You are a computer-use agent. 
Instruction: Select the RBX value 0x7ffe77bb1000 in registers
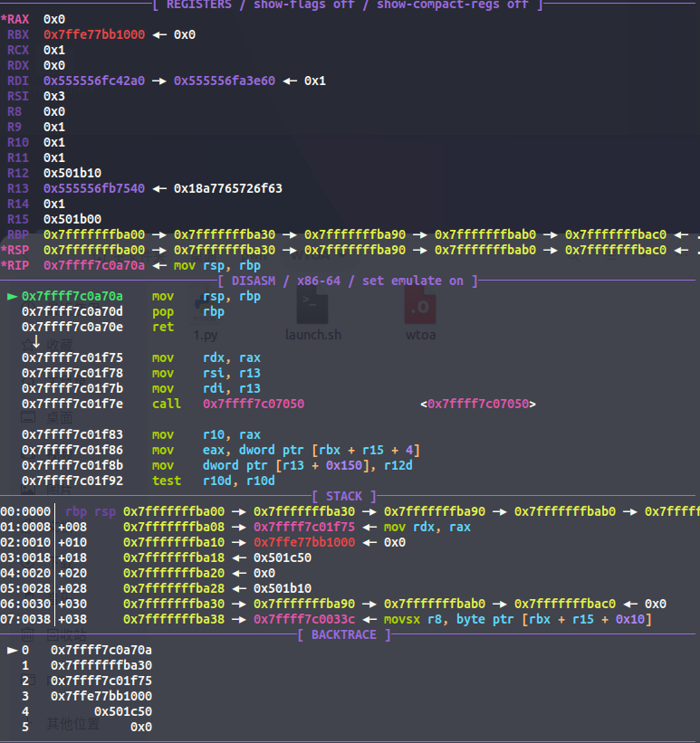tap(94, 34)
